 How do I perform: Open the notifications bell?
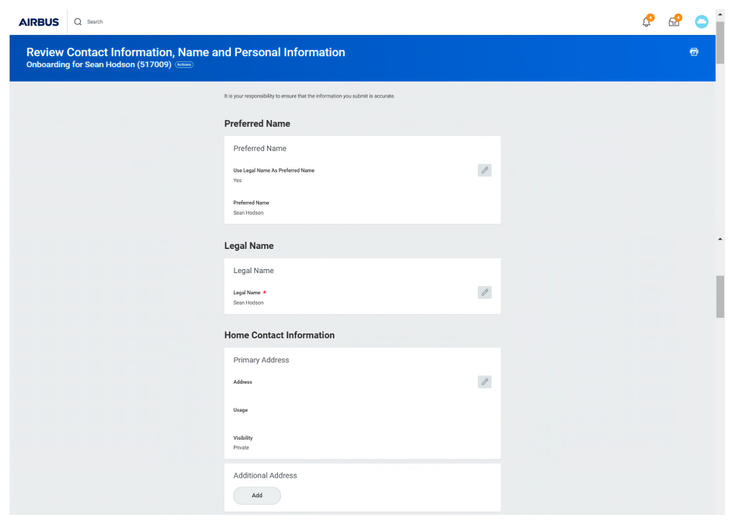[647, 22]
